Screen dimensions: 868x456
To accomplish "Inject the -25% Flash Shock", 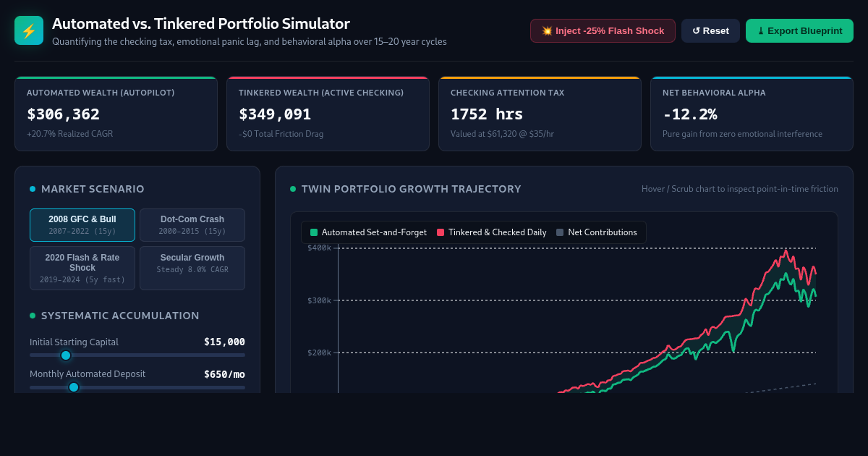I will [603, 30].
